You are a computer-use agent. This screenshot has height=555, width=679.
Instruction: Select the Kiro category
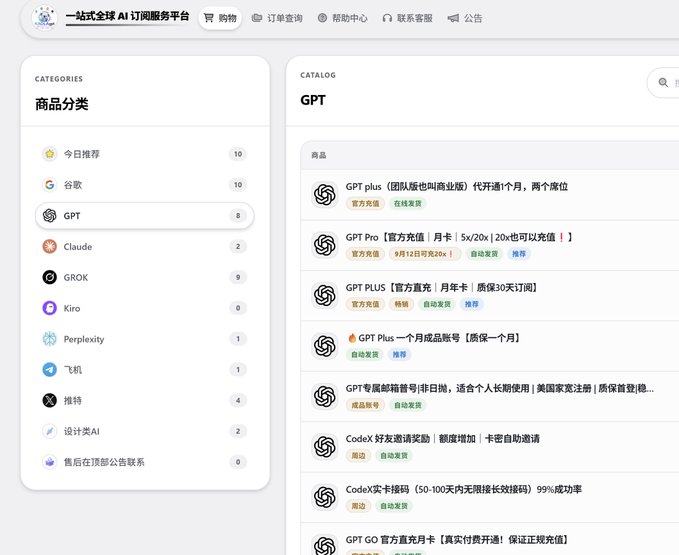[x=145, y=308]
